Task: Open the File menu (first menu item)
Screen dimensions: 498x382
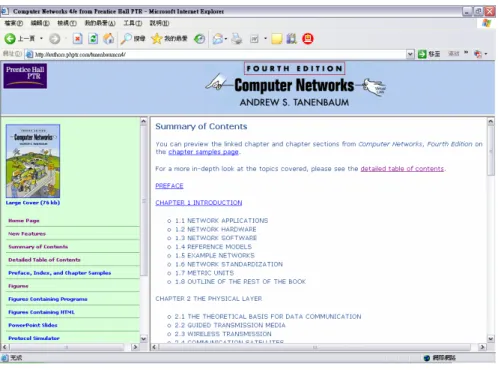Action: click(x=14, y=23)
